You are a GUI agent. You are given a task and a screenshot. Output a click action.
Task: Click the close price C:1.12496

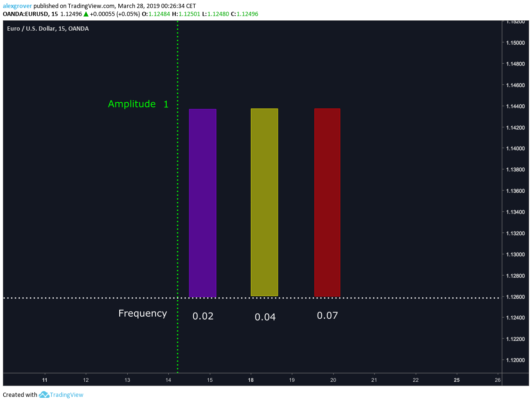pos(244,14)
